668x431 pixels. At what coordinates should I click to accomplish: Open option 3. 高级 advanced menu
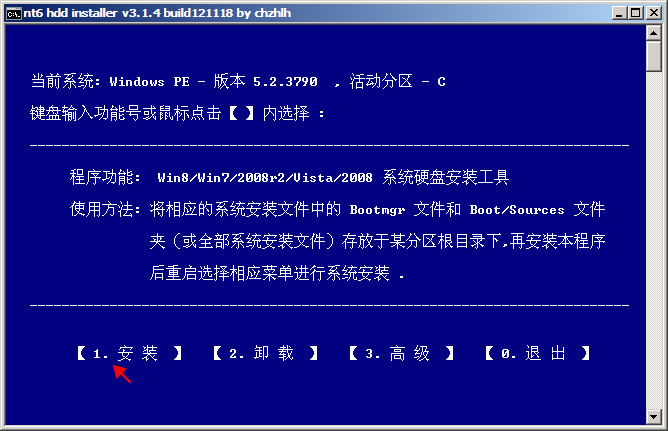(x=402, y=353)
